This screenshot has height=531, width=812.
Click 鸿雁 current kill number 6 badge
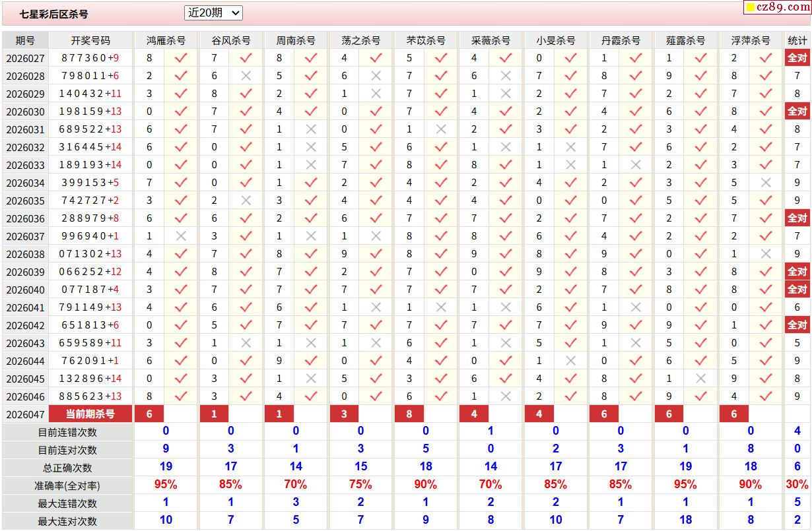[x=149, y=414]
